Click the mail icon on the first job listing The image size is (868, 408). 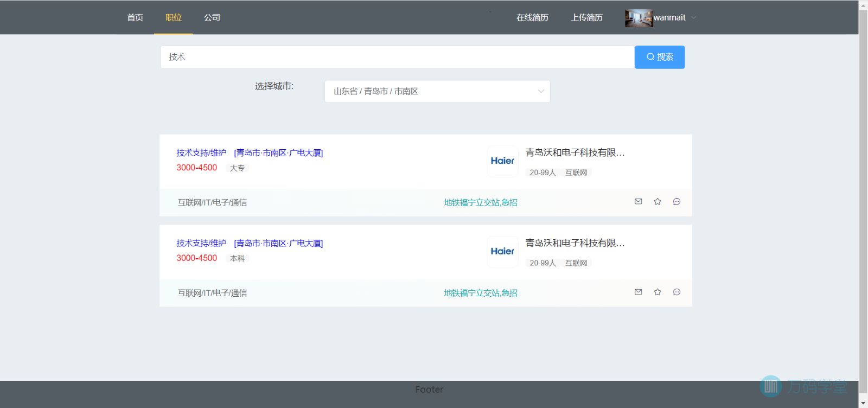click(638, 201)
